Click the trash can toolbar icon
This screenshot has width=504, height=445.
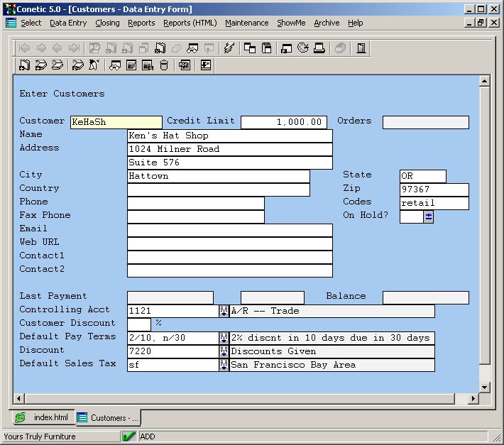[164, 65]
